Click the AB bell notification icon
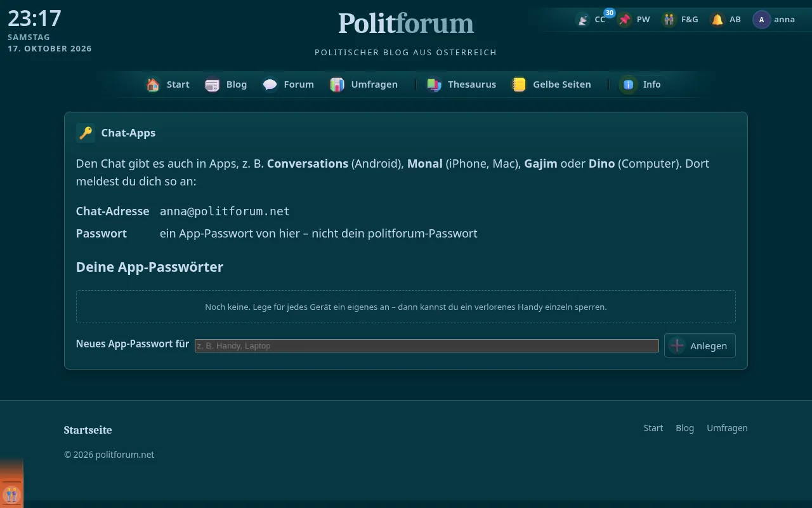Screen dimensions: 812x508 (717, 20)
